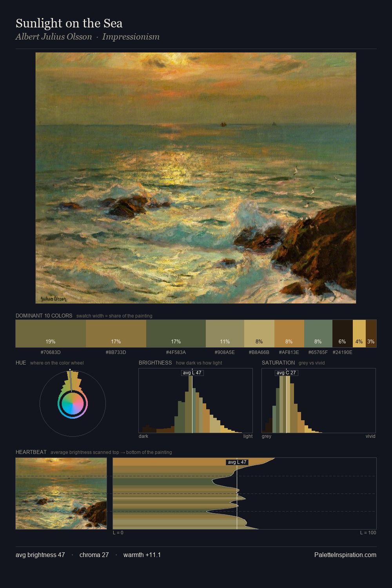Click footer stat chroma 27

(94, 555)
